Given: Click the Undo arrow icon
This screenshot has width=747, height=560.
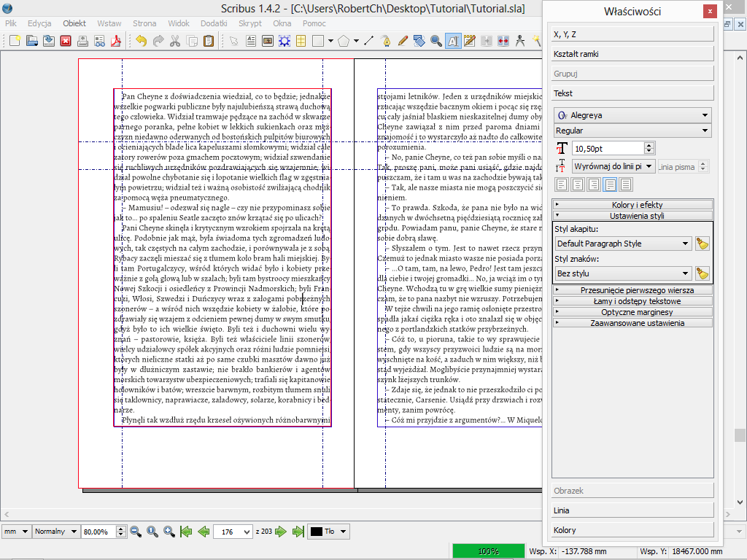Looking at the screenshot, I should (141, 41).
